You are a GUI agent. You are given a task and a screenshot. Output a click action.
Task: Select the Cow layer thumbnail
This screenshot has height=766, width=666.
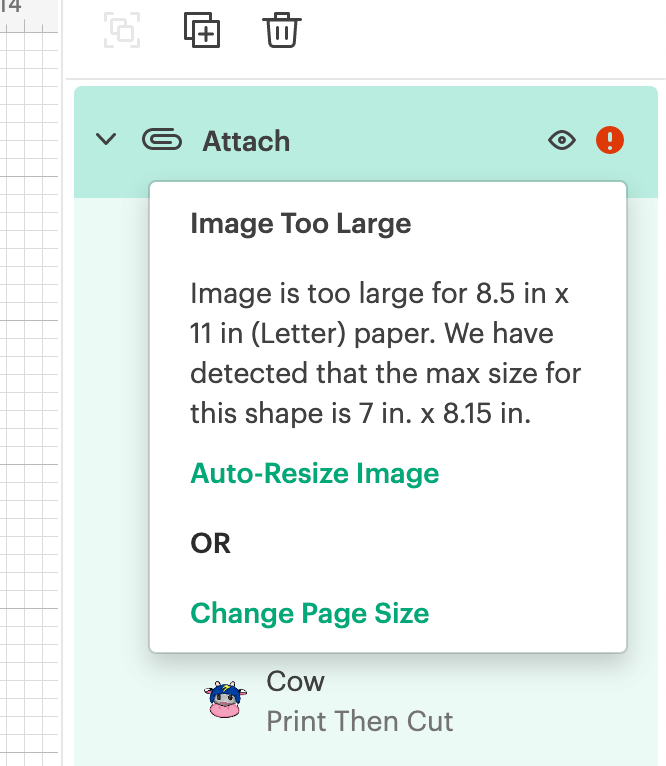tap(225, 701)
